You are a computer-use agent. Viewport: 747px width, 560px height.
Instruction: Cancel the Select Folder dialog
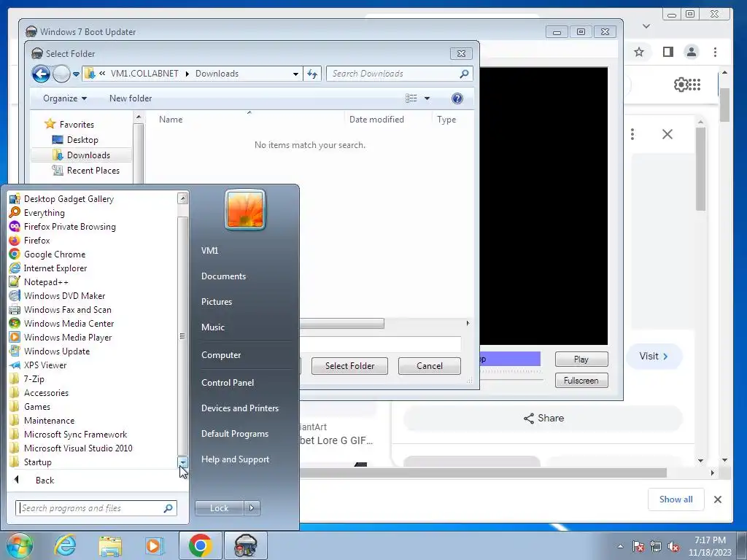[x=430, y=366]
